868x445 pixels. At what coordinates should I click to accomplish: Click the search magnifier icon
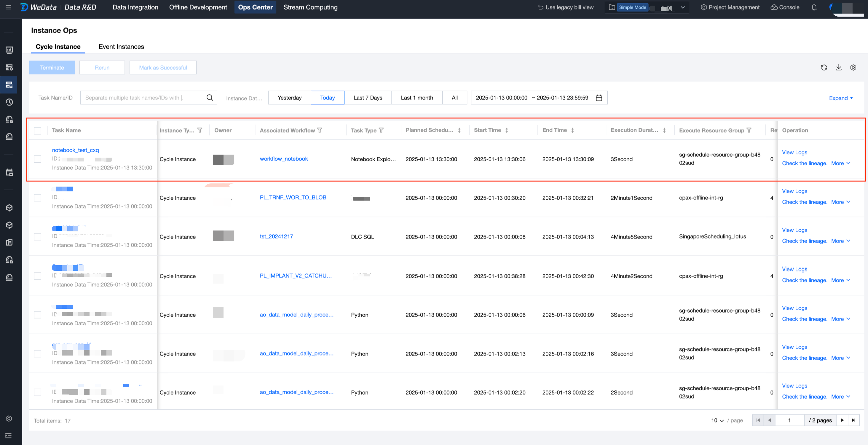pyautogui.click(x=210, y=98)
